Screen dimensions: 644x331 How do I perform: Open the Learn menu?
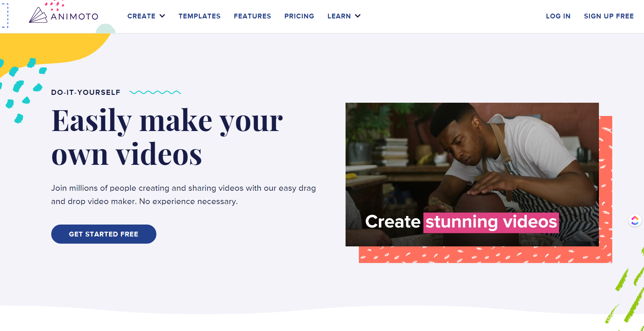click(339, 16)
